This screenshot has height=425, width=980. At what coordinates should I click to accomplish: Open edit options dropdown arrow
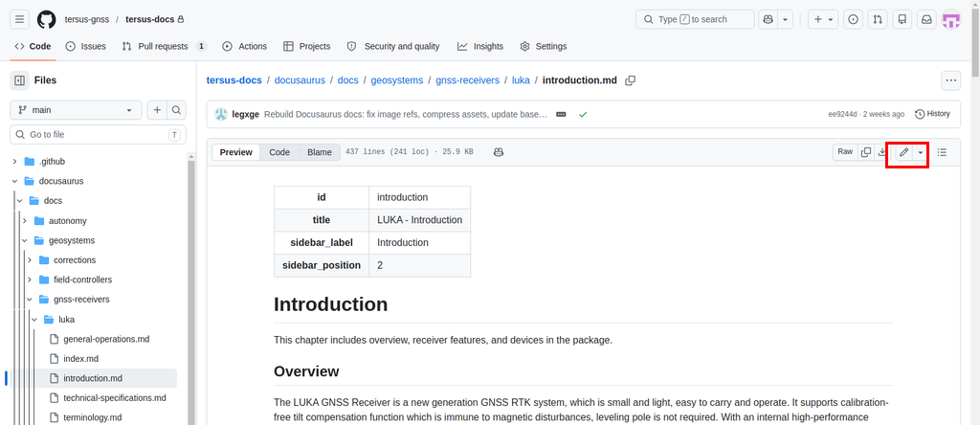click(x=920, y=152)
